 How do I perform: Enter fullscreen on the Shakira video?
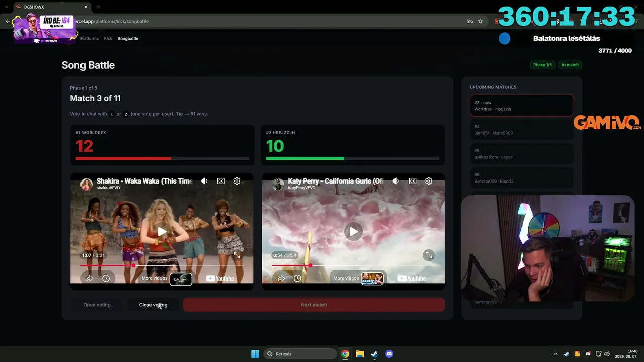(x=237, y=255)
